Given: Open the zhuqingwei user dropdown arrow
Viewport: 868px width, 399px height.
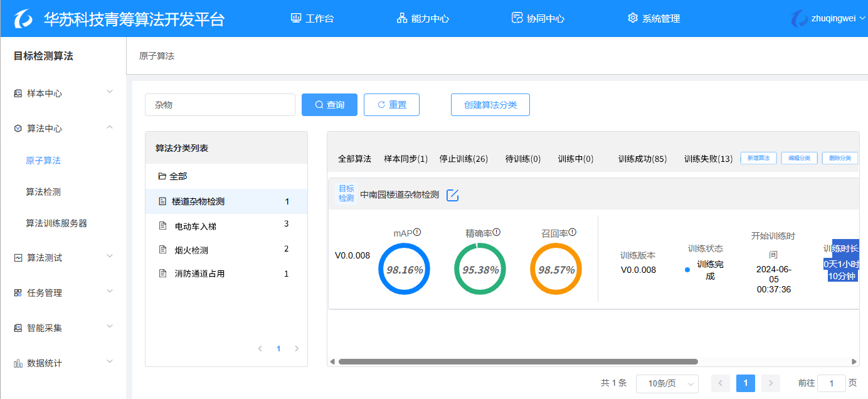Looking at the screenshot, I should (x=862, y=18).
